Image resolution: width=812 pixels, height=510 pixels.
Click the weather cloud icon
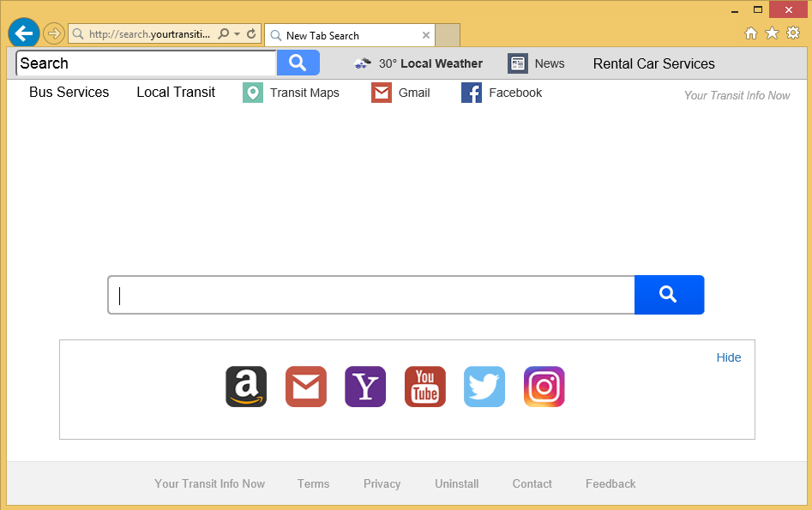pos(363,63)
